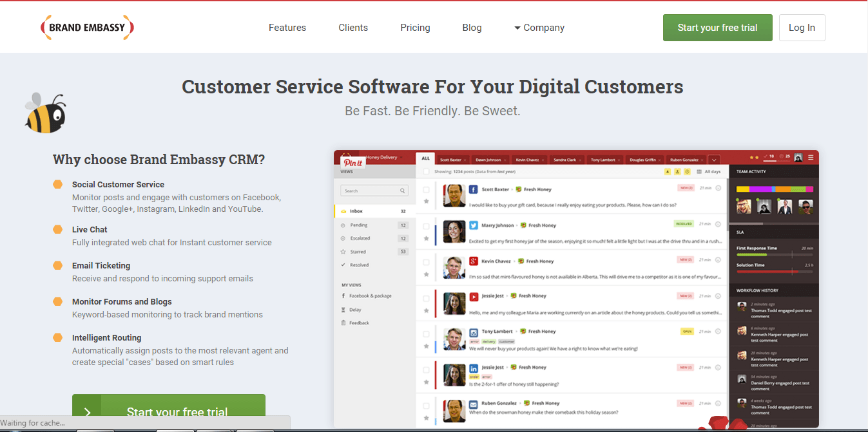Click the Google+ icon beside Kevin Chavez
Screen dimensions: 868x432
(473, 261)
